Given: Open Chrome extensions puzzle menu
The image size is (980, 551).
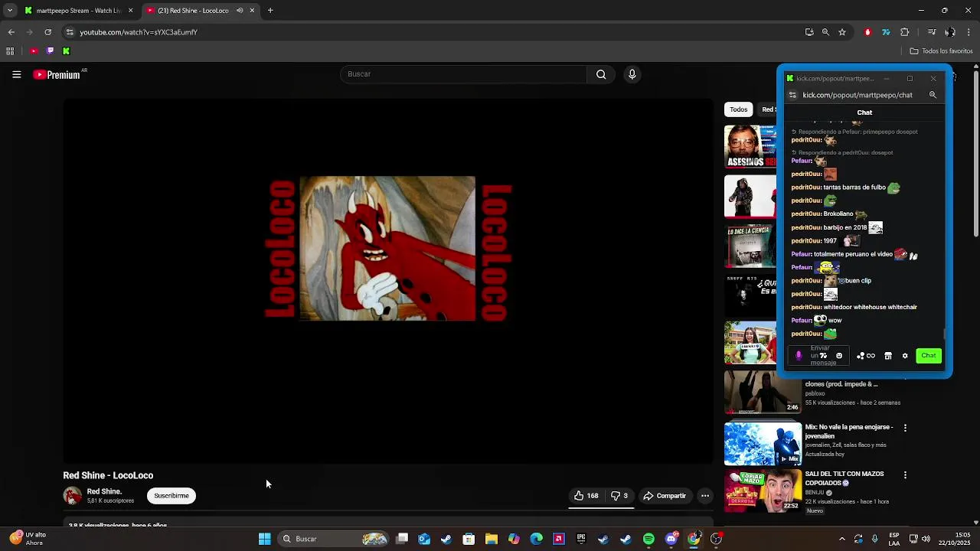Looking at the screenshot, I should [905, 32].
